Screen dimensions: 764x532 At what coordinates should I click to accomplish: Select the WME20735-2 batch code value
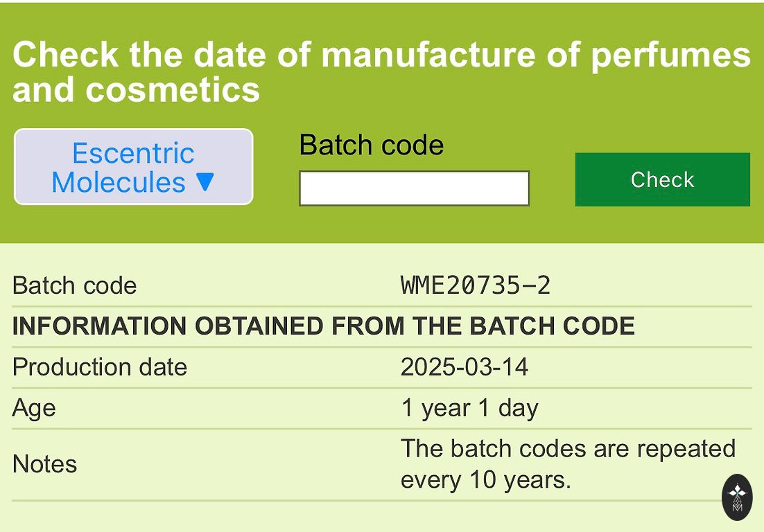[476, 285]
